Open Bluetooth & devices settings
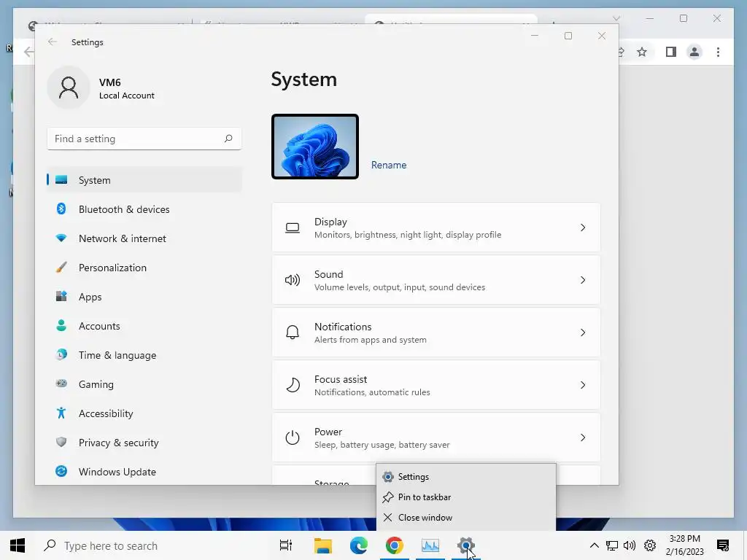Image resolution: width=747 pixels, height=560 pixels. click(144, 209)
